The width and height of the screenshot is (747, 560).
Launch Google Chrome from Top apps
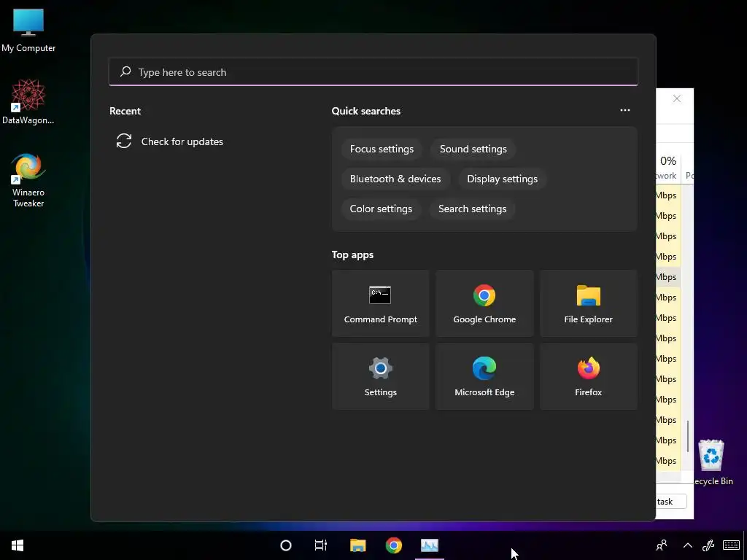tap(484, 303)
